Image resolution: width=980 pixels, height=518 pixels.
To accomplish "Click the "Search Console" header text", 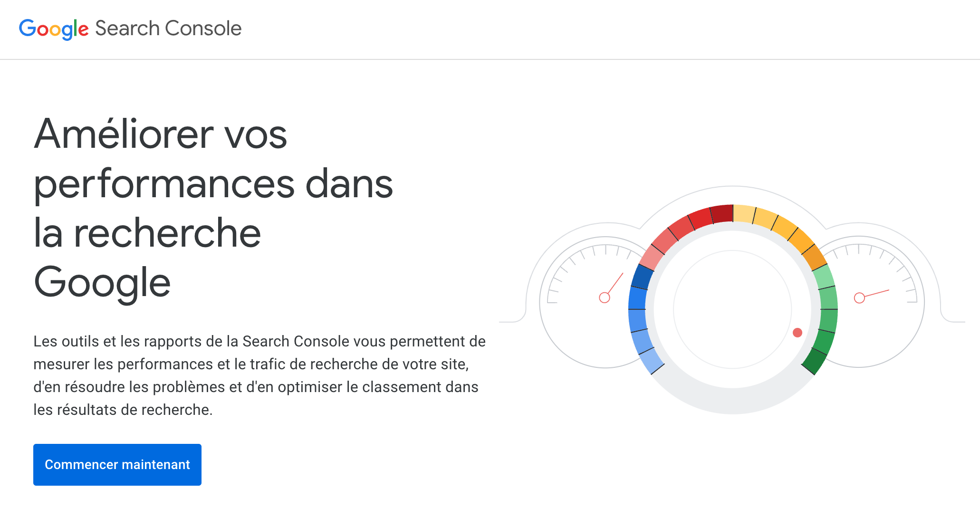I will click(x=168, y=29).
